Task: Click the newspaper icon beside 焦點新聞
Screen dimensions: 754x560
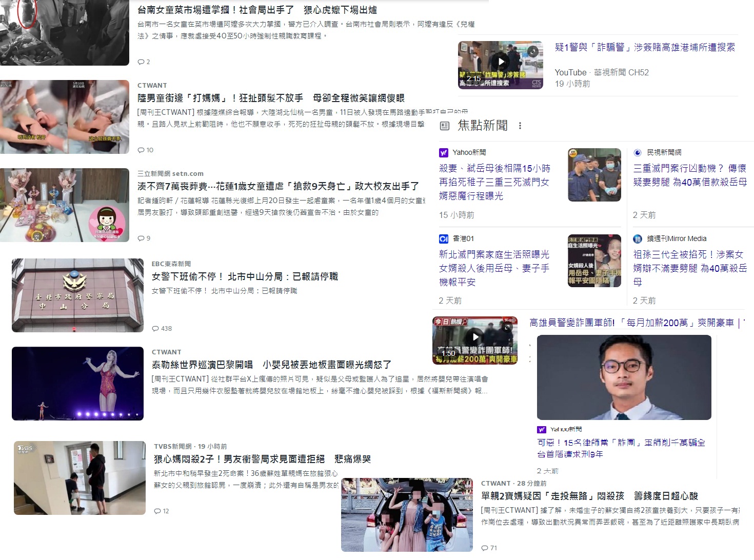Action: point(445,126)
